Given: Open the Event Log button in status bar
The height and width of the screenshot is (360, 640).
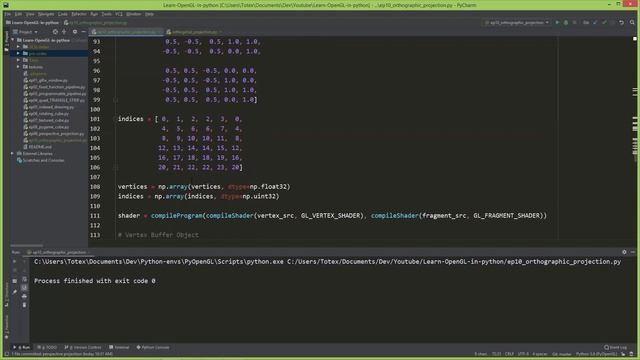Looking at the screenshot, I should [616, 347].
